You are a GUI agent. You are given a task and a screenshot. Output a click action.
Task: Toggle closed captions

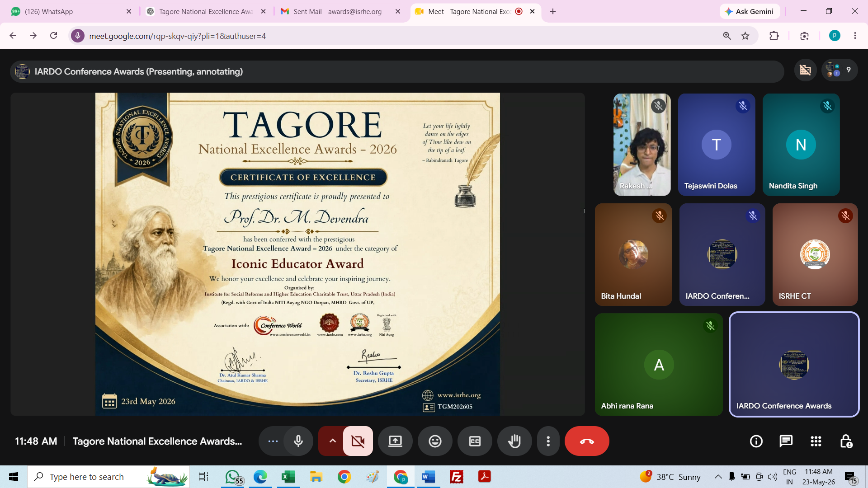point(475,441)
